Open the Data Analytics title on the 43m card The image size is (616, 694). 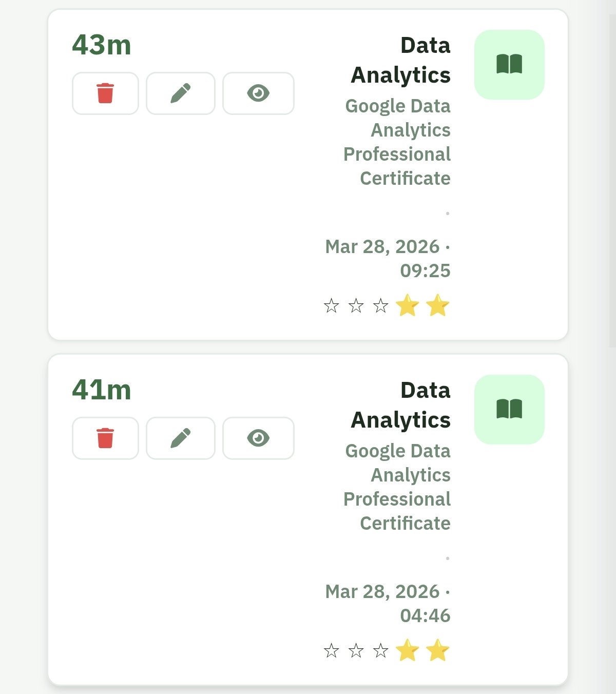(x=400, y=60)
